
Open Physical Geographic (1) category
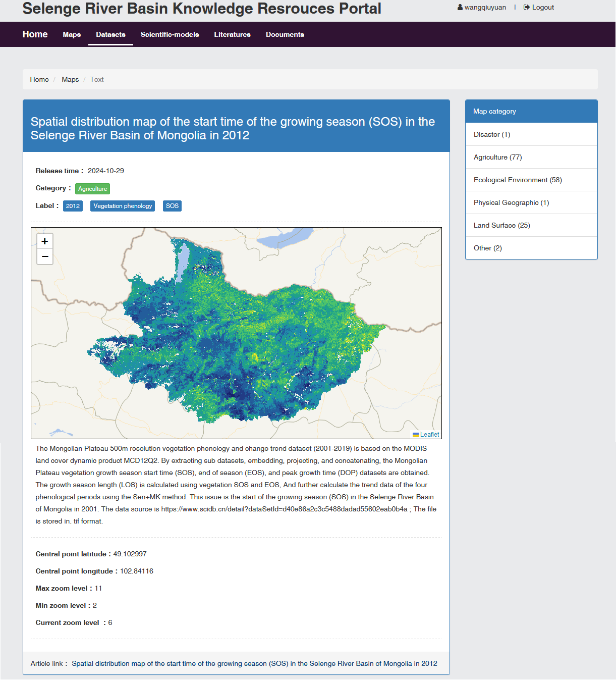click(531, 202)
